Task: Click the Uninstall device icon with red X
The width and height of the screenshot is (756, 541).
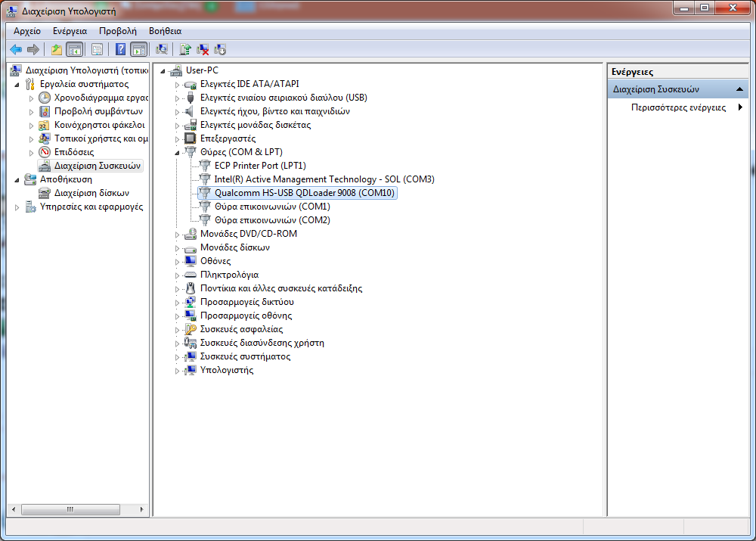Action: [203, 49]
